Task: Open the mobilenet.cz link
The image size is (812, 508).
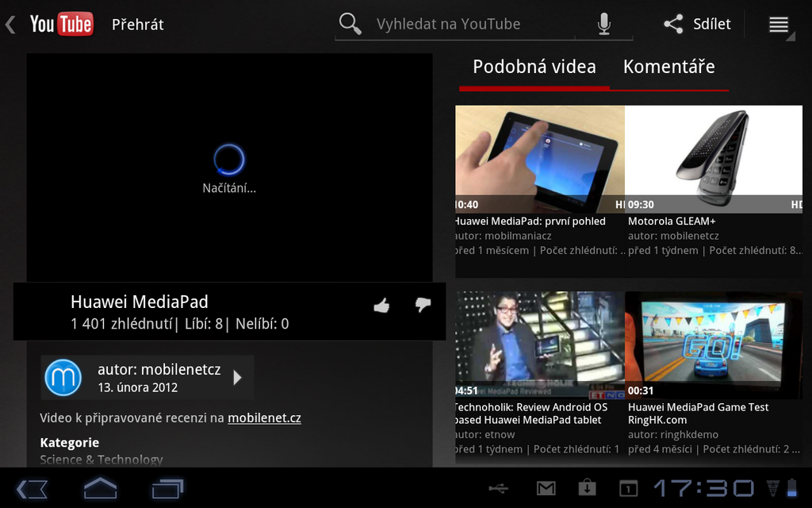Action: point(264,416)
